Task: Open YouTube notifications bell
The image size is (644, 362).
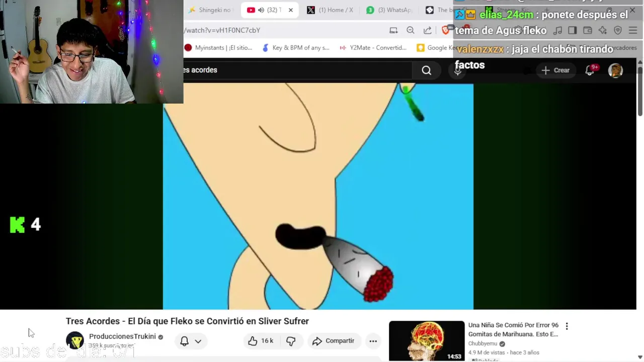Action: point(590,70)
